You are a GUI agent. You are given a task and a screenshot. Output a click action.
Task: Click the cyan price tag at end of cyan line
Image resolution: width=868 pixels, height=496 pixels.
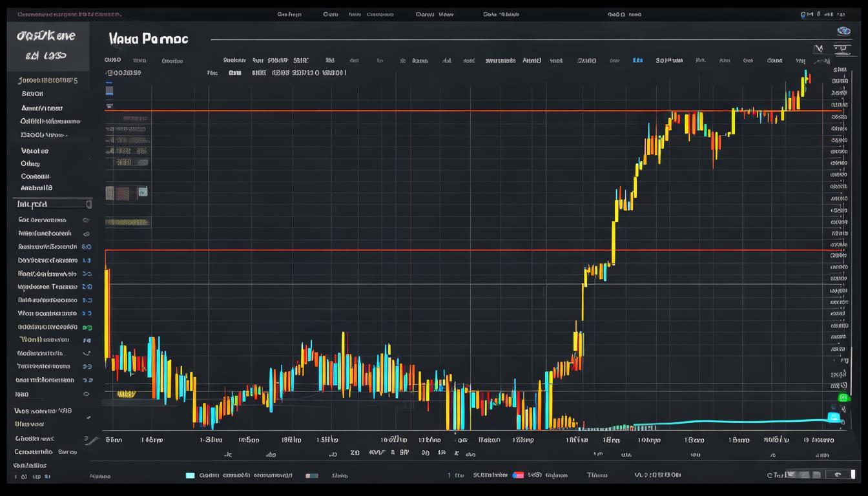[x=834, y=418]
